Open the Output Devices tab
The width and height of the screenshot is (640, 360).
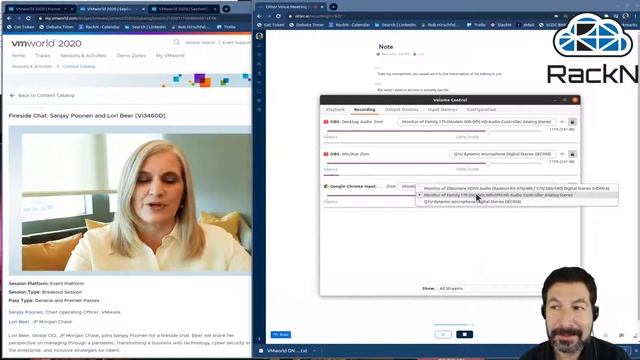tap(401, 109)
